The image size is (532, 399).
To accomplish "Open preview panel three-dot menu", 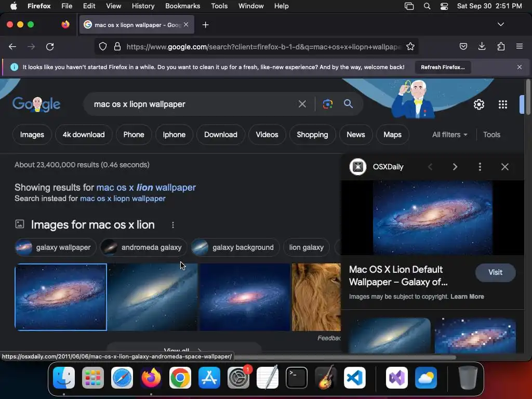I will click(480, 167).
